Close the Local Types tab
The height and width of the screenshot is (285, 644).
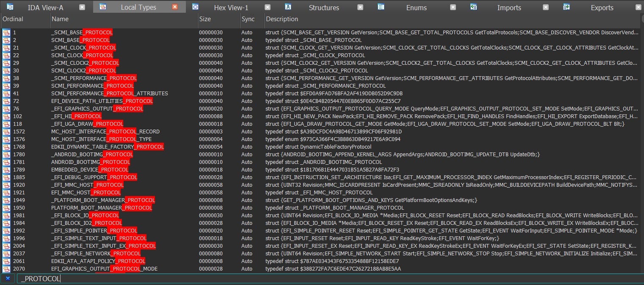[x=175, y=7]
